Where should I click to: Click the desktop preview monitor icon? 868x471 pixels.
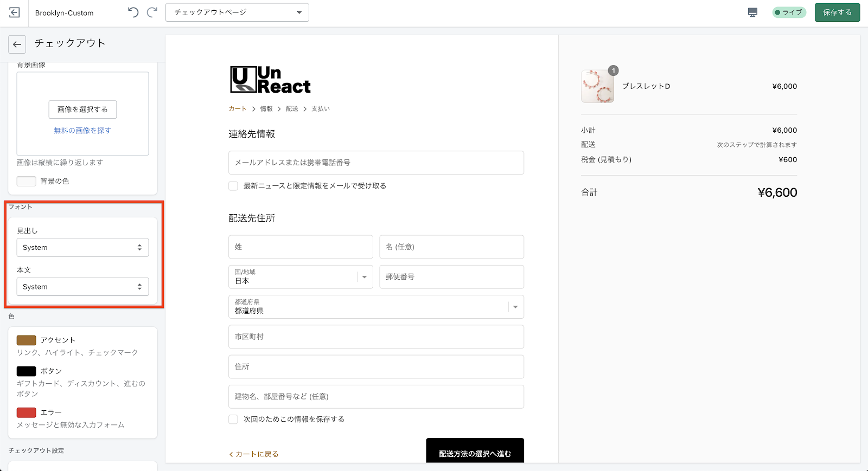point(752,12)
